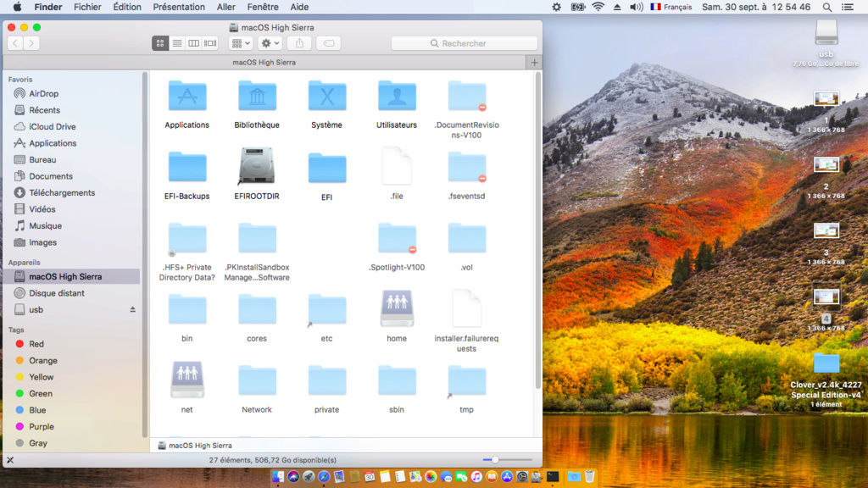Select the sbin folder
Image resolution: width=868 pixels, height=488 pixels.
[x=397, y=380]
